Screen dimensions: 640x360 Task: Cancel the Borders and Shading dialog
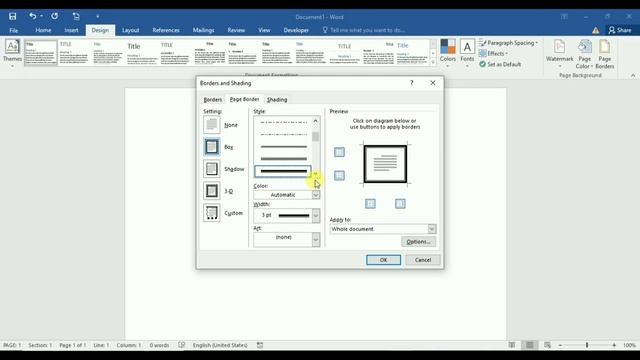pos(423,260)
